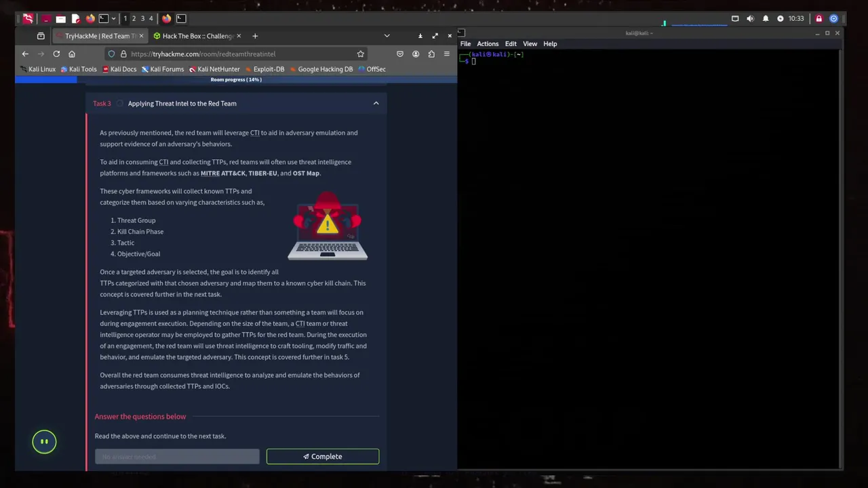Focus the Firefox window from the taskbar
Viewport: 868px width, 488px height.
(167, 18)
